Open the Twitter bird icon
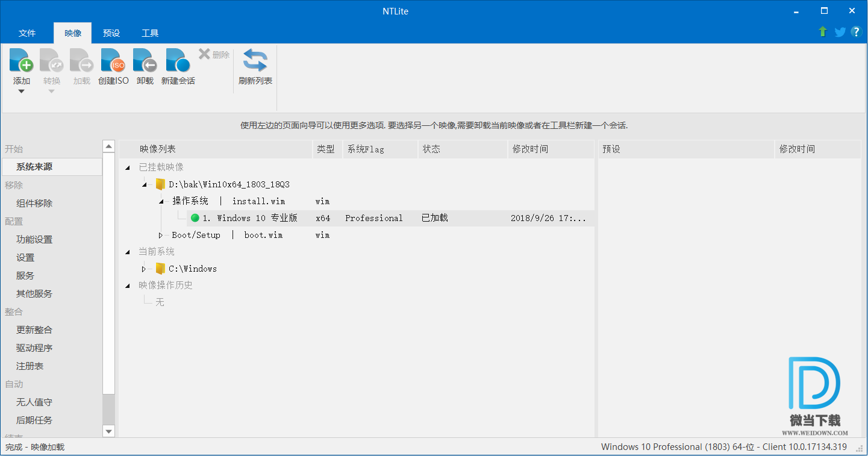 [x=840, y=32]
